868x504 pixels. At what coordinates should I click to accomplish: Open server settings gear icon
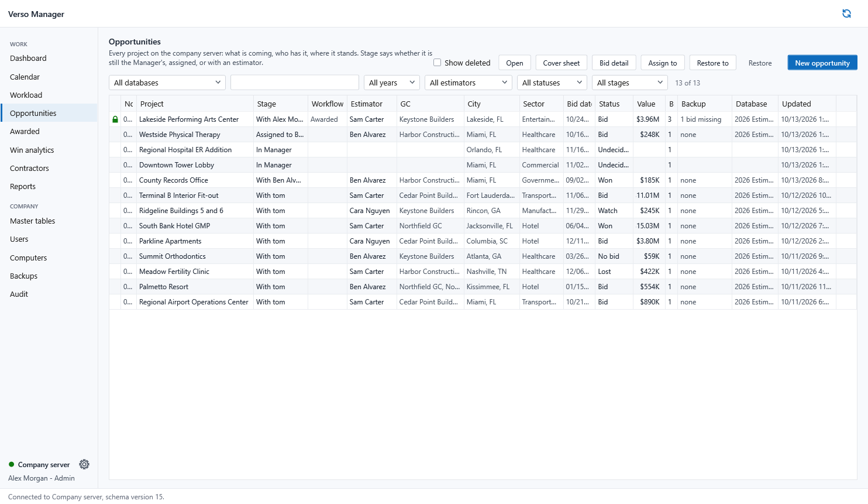84,464
